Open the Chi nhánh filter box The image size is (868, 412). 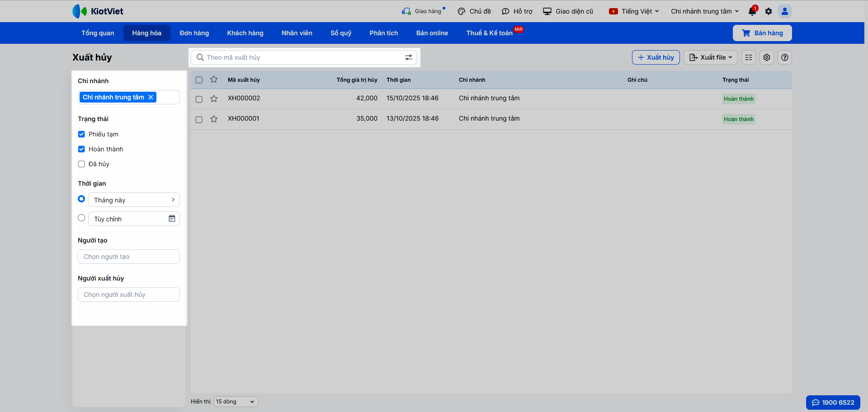pos(129,97)
